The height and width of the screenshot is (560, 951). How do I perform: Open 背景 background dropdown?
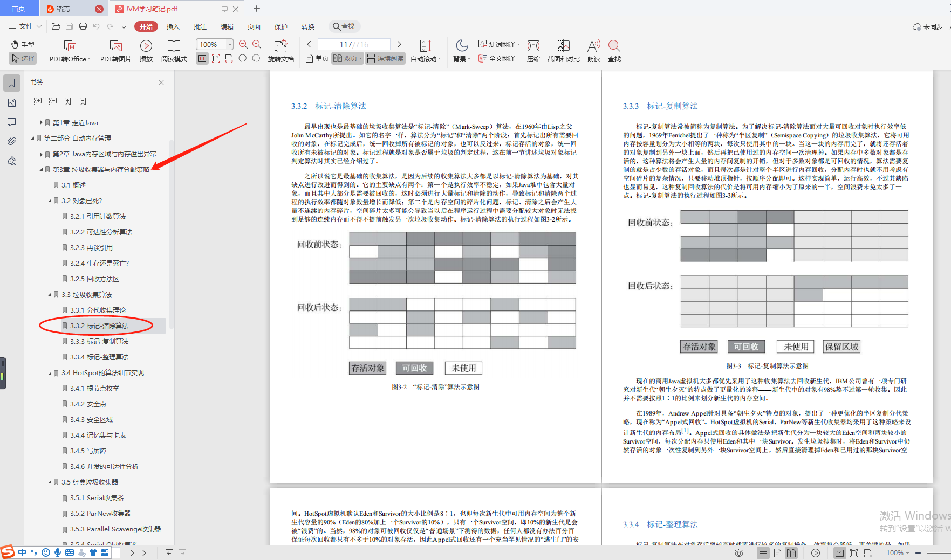tap(462, 51)
